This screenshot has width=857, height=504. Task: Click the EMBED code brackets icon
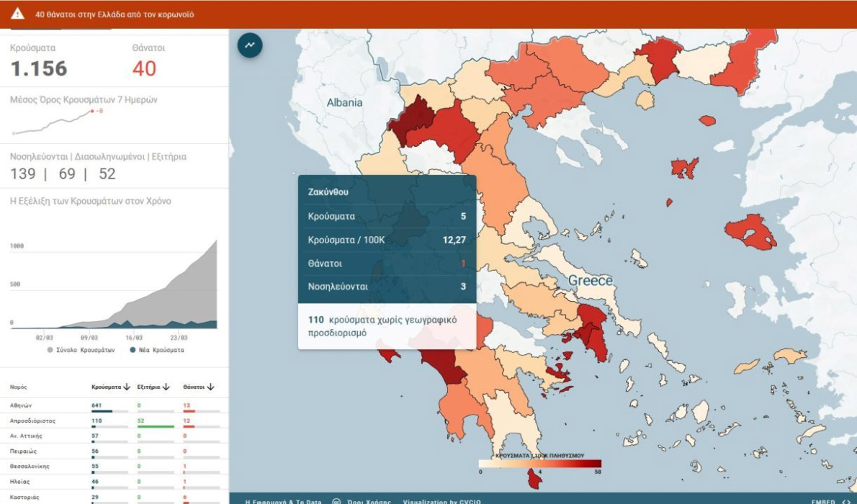pos(845,501)
